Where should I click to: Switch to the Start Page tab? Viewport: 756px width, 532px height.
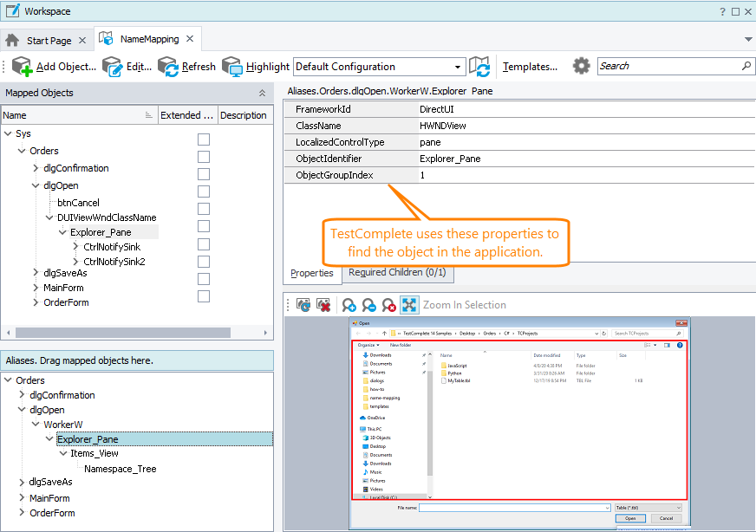click(49, 40)
